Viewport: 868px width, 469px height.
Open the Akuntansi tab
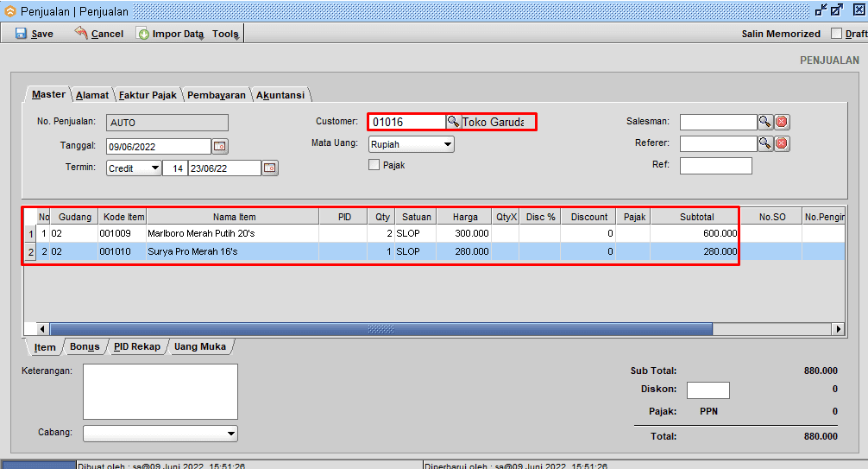coord(280,95)
